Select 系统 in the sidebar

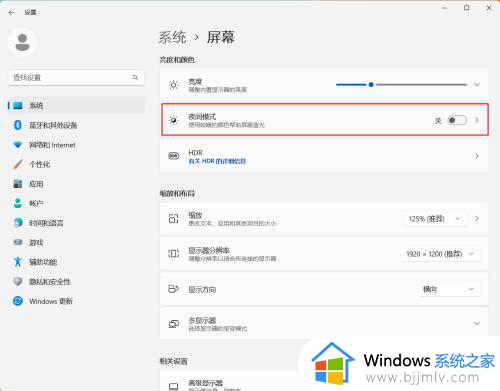click(x=76, y=105)
